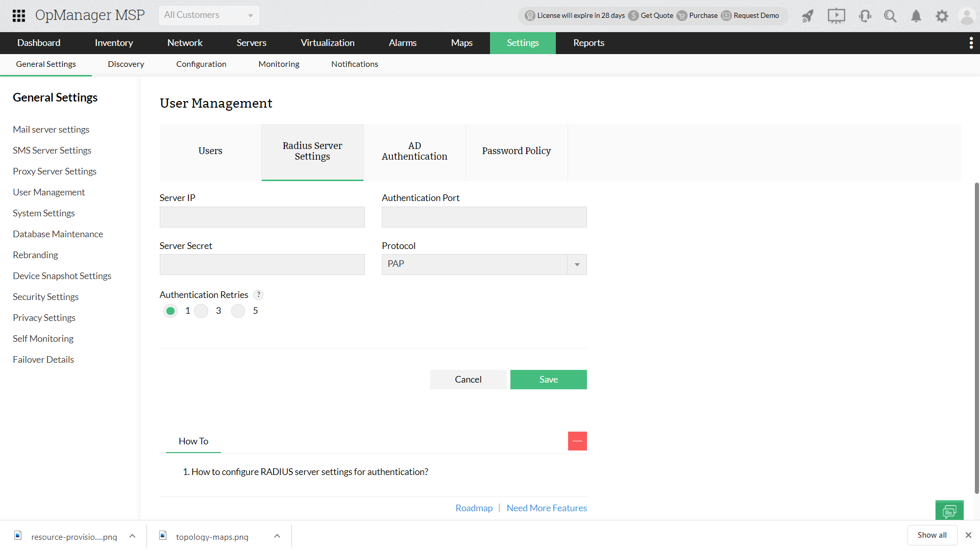
Task: Open the All Customers dropdown
Action: [209, 15]
